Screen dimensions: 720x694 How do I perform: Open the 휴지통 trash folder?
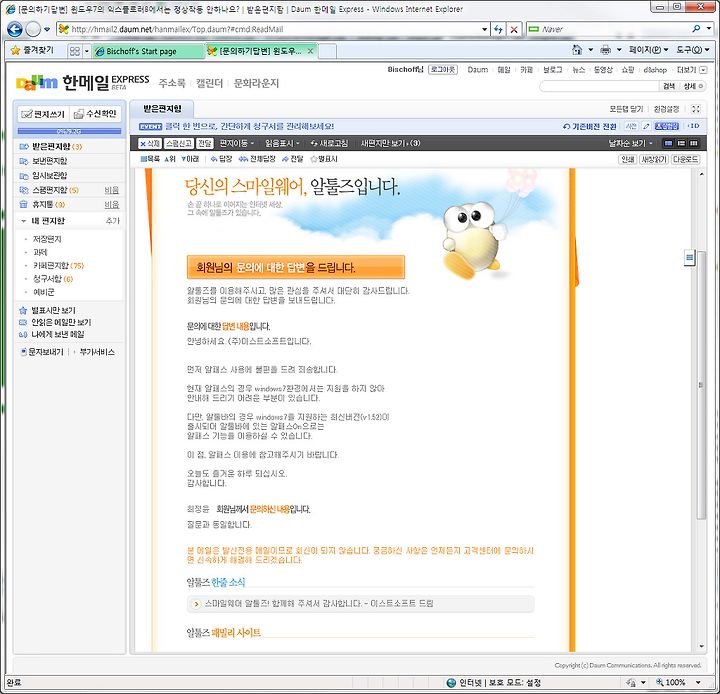[x=42, y=204]
